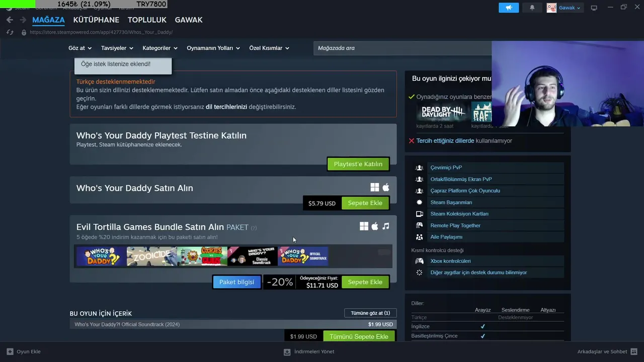The width and height of the screenshot is (644, 362).
Task: Open Paket bilgisi for the bundle
Action: tap(236, 282)
